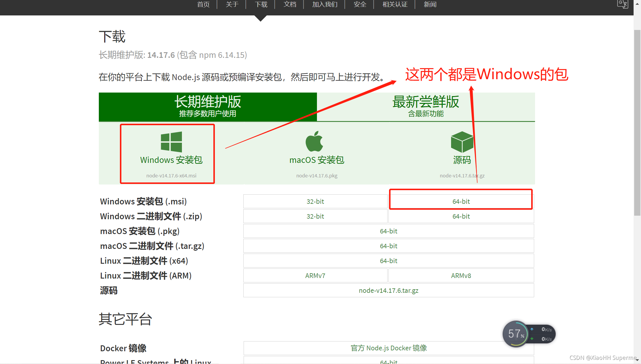Open the 安全 nav menu item
This screenshot has height=364, width=641.
(x=360, y=4)
